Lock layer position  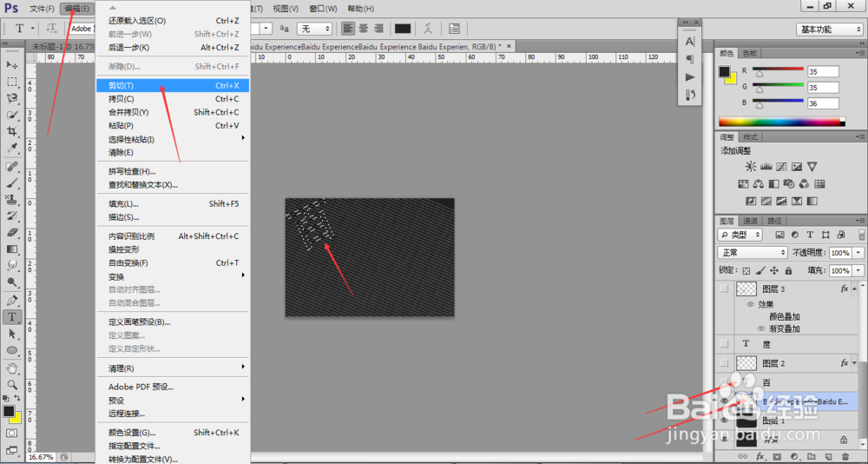[774, 270]
